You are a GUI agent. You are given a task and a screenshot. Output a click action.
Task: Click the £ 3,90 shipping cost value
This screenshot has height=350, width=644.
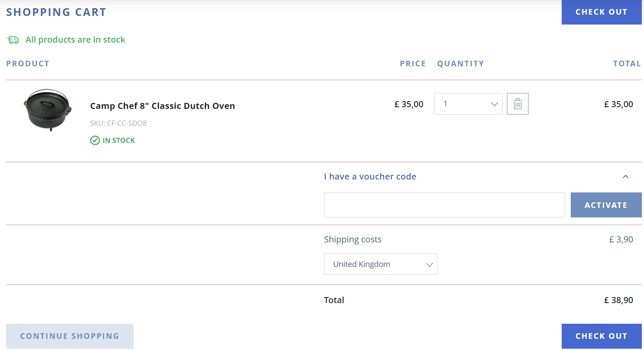[621, 239]
